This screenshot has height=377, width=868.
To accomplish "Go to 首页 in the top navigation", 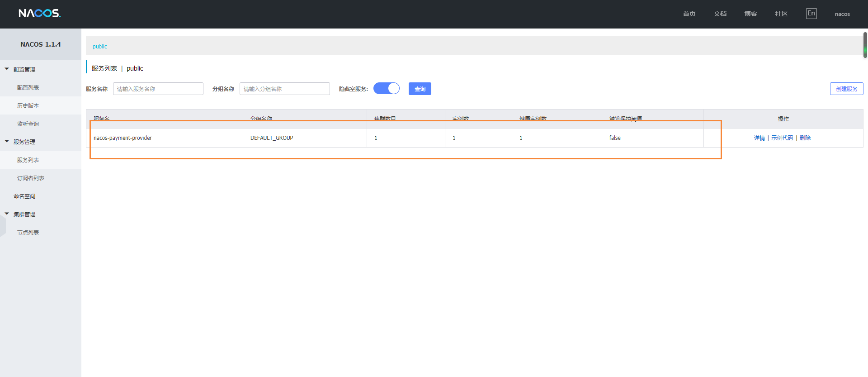I will click(689, 14).
